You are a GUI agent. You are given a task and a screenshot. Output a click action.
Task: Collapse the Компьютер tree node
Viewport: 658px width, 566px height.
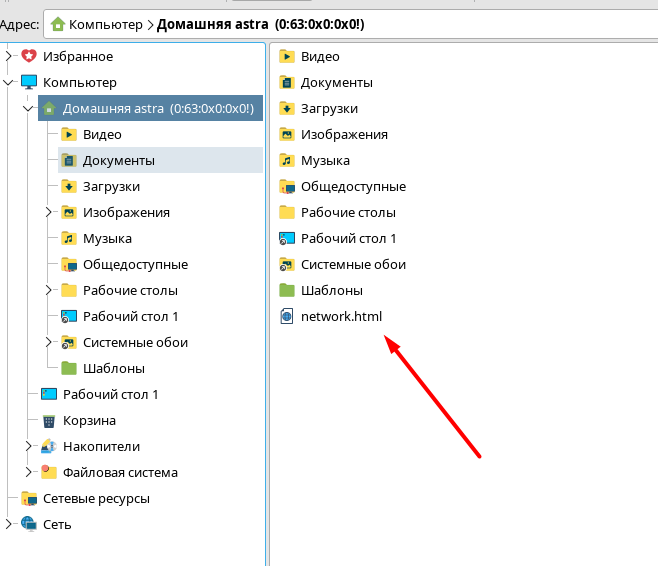coord(8,82)
